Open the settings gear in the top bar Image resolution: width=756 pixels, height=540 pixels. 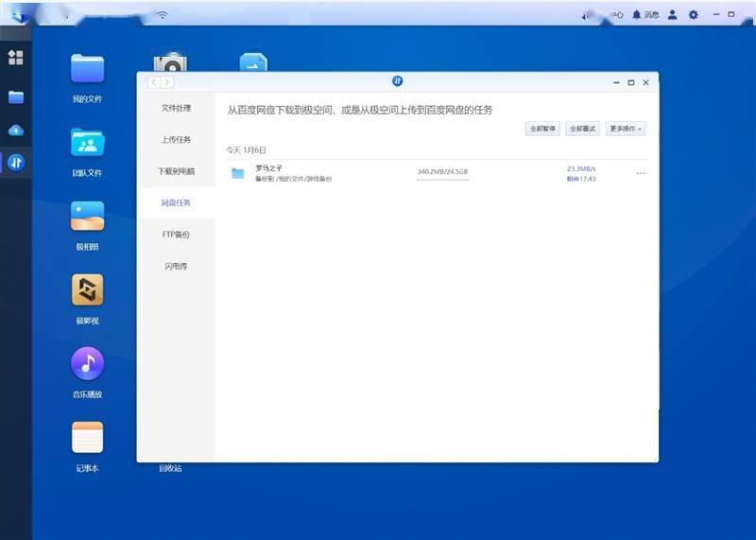pyautogui.click(x=694, y=14)
